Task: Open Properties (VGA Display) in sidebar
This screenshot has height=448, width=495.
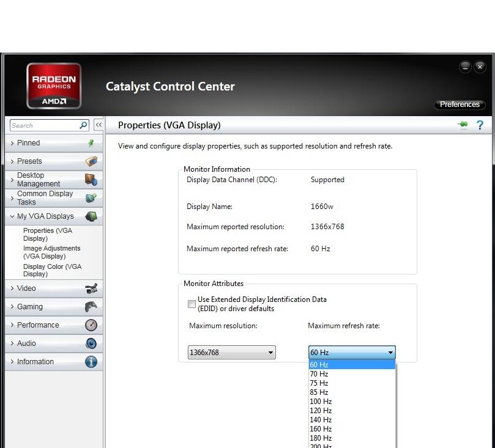Action: (x=48, y=235)
